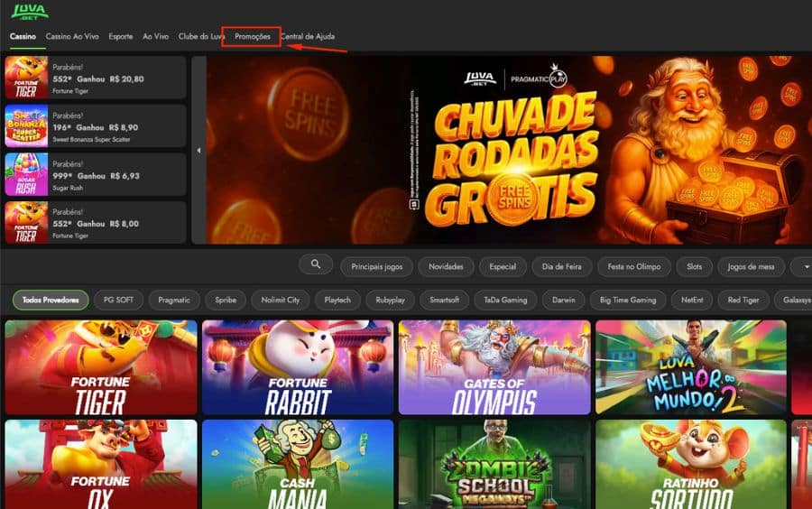Select the Especial category
The height and width of the screenshot is (509, 812).
[503, 266]
